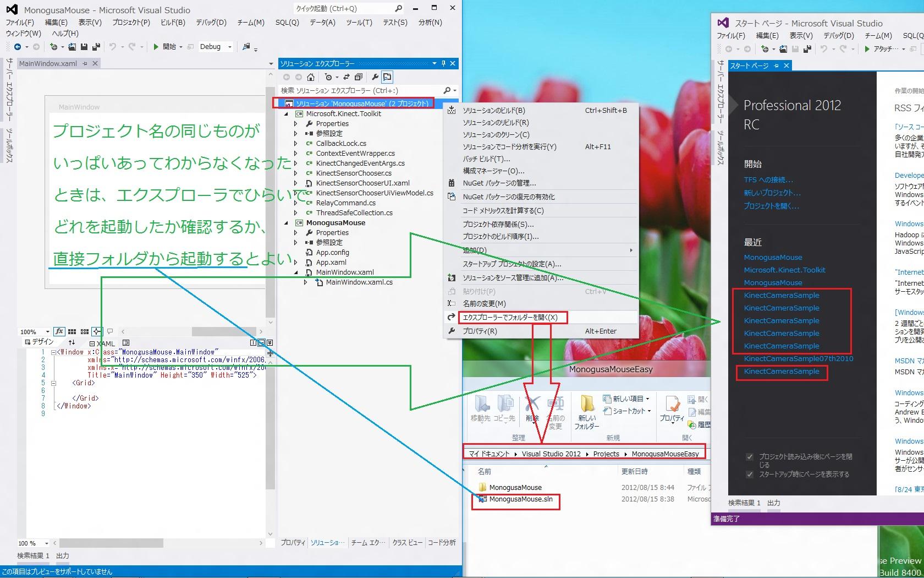The image size is (924, 578).
Task: Select the MonogusaMouse folder in Explorer
Action: click(x=510, y=487)
